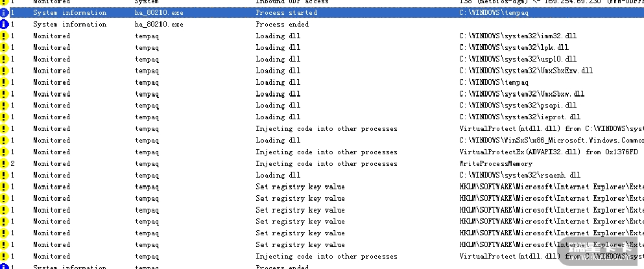This screenshot has height=269, width=644.
Task: Click warning icon next to psapi.dll load
Action: click(4, 105)
